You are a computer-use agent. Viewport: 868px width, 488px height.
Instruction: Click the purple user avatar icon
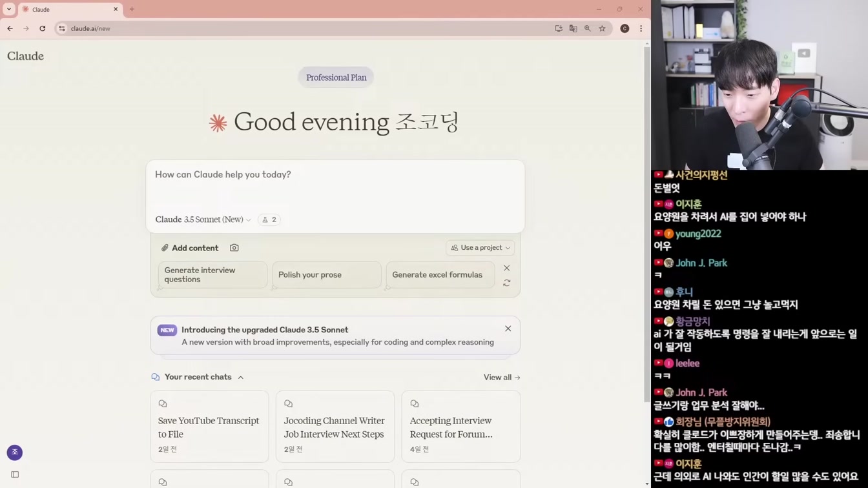15,452
